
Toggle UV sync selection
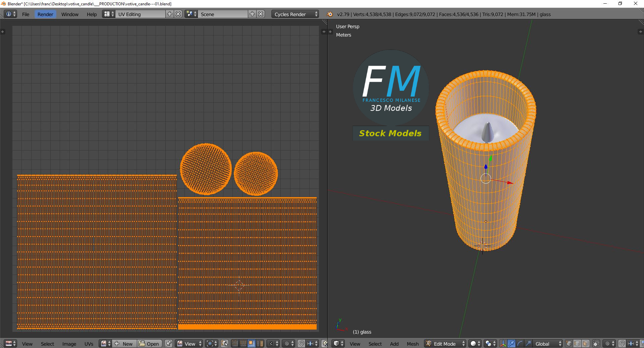click(x=224, y=344)
